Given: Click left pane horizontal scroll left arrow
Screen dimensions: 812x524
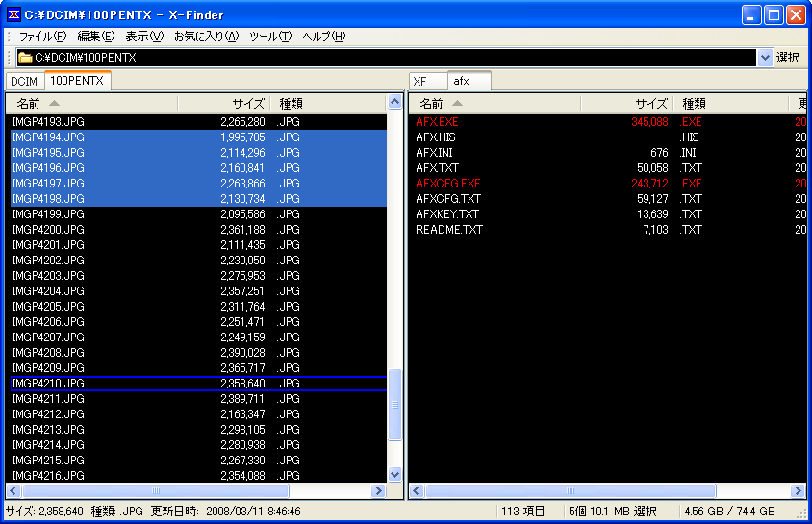Looking at the screenshot, I should pyautogui.click(x=14, y=490).
